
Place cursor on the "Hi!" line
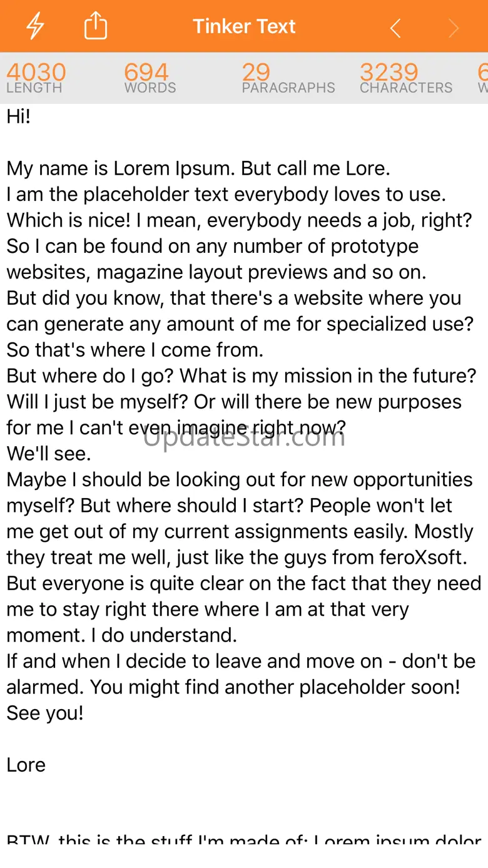[x=19, y=116]
